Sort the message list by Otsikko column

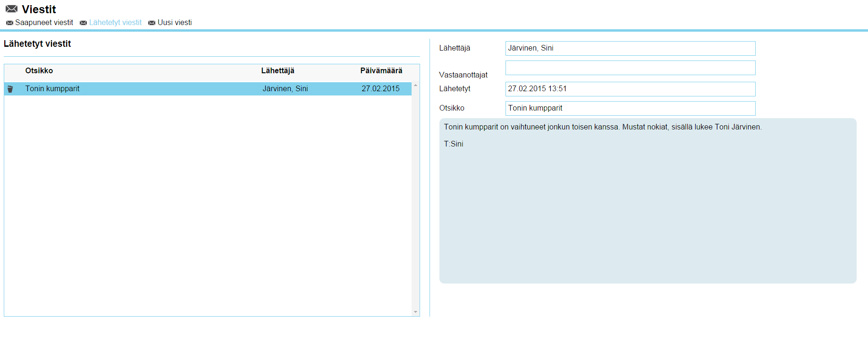(39, 70)
